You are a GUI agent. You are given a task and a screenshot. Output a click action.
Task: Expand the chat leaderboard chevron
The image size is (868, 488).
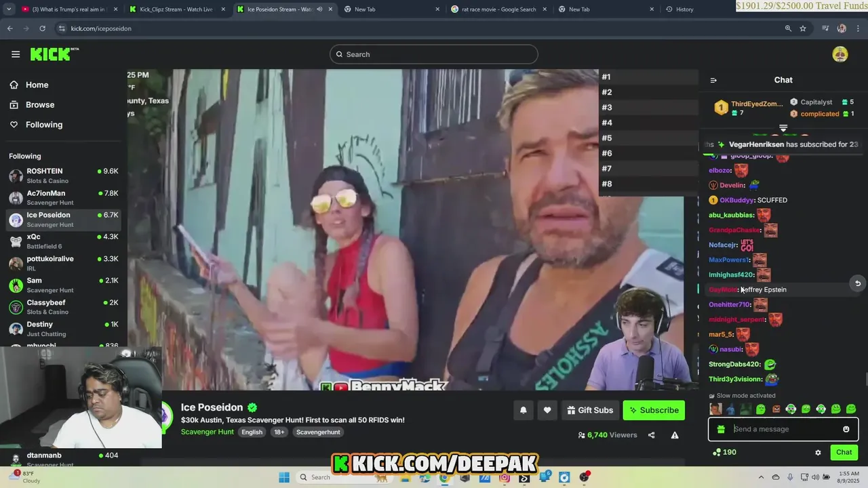[783, 128]
